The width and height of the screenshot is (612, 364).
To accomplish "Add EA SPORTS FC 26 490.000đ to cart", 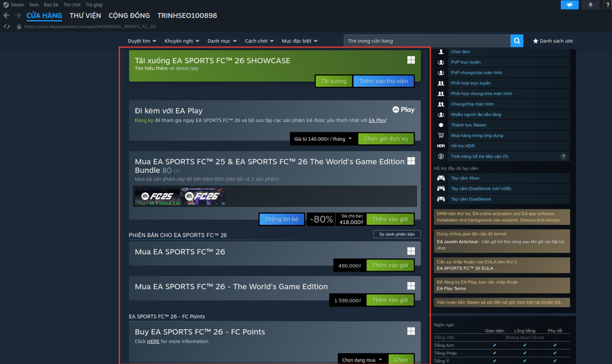I will click(390, 265).
